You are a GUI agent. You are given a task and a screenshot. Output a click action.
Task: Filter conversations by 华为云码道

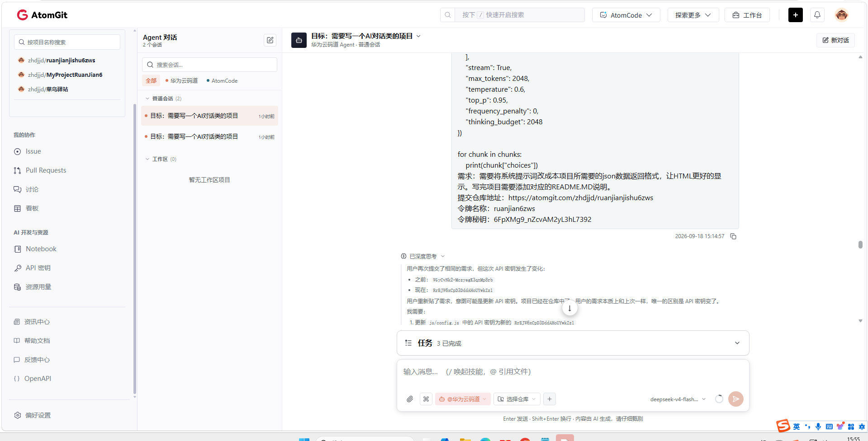point(181,81)
